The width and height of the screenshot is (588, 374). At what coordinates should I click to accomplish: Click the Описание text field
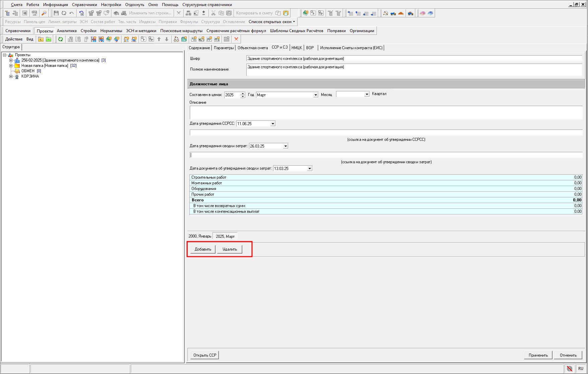click(x=386, y=113)
